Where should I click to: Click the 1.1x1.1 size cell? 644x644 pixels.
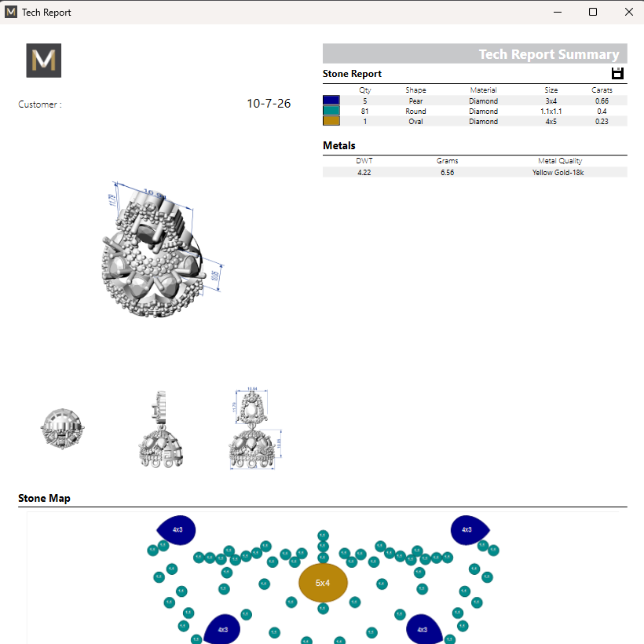551,112
